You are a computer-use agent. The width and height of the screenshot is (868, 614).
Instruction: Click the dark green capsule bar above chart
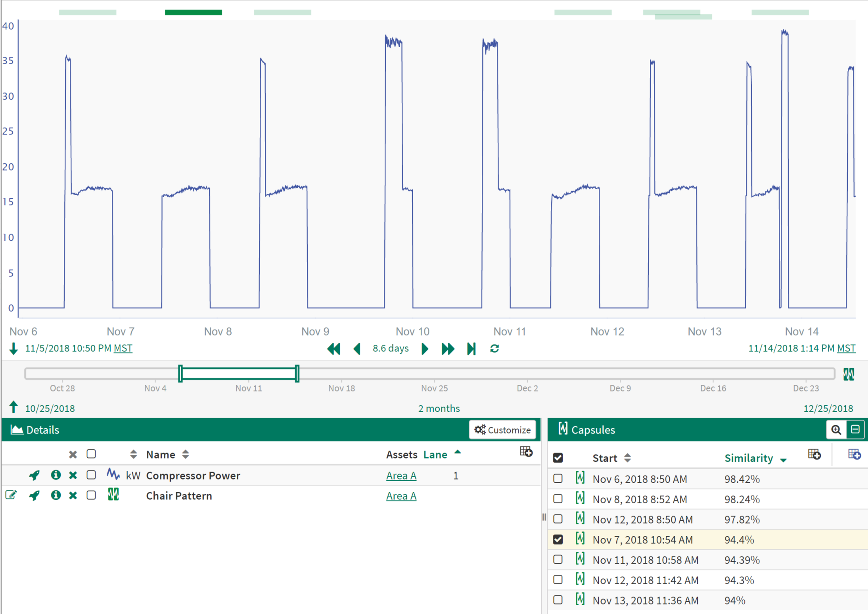click(x=193, y=12)
